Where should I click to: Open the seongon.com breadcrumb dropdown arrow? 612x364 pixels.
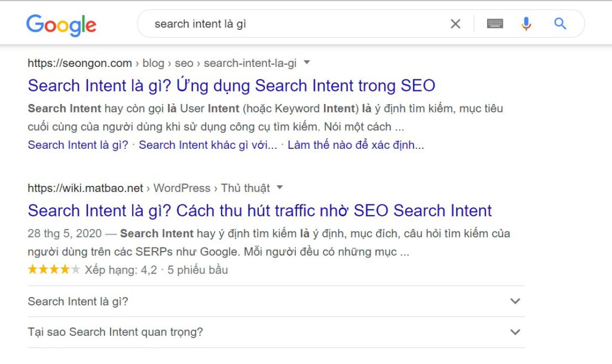(307, 63)
